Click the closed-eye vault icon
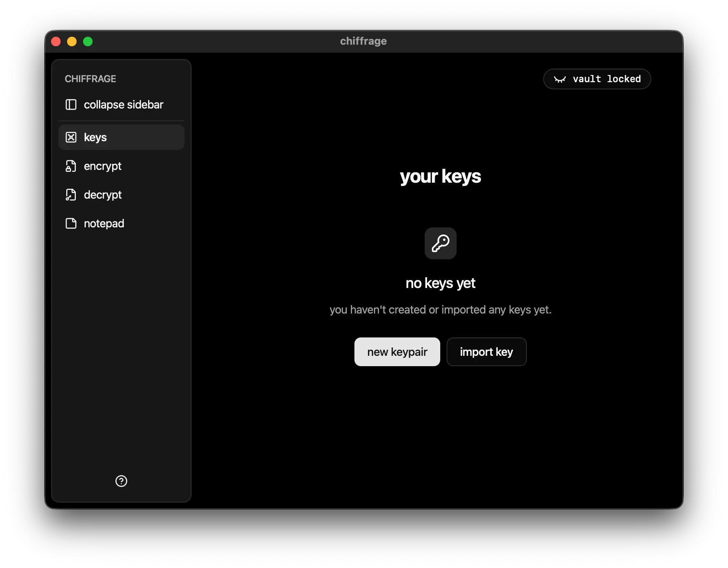The height and width of the screenshot is (568, 728). point(560,79)
